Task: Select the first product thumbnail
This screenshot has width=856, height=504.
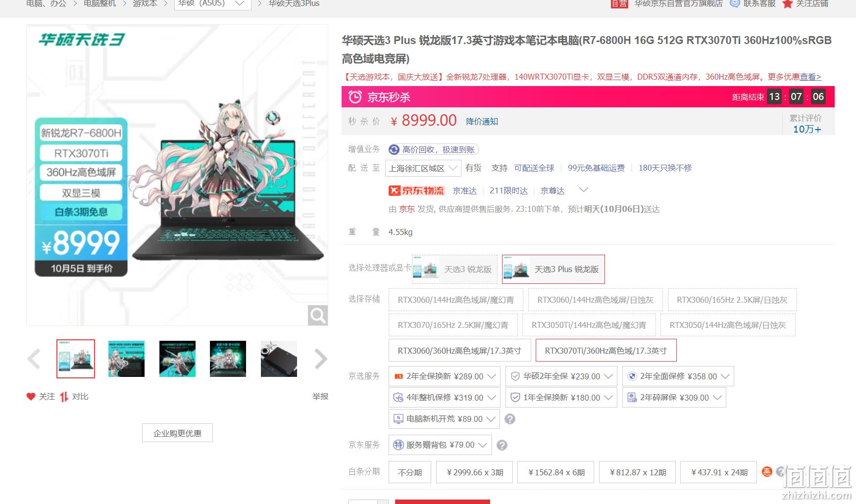Action: (76, 359)
